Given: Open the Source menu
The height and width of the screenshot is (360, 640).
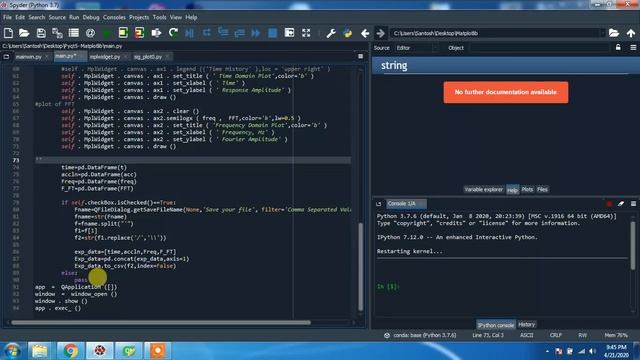Looking at the screenshot, I should (57, 18).
